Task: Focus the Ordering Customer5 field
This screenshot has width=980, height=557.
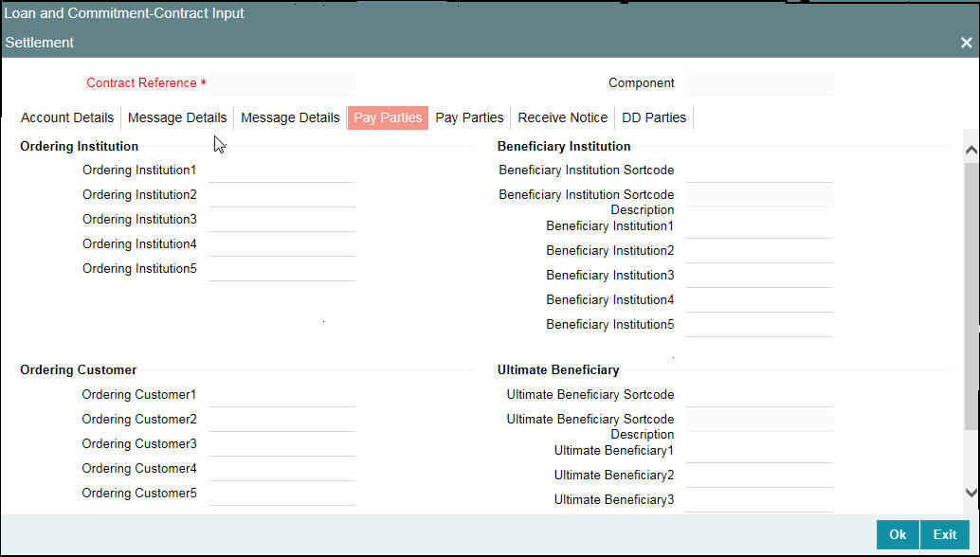Action: point(282,494)
